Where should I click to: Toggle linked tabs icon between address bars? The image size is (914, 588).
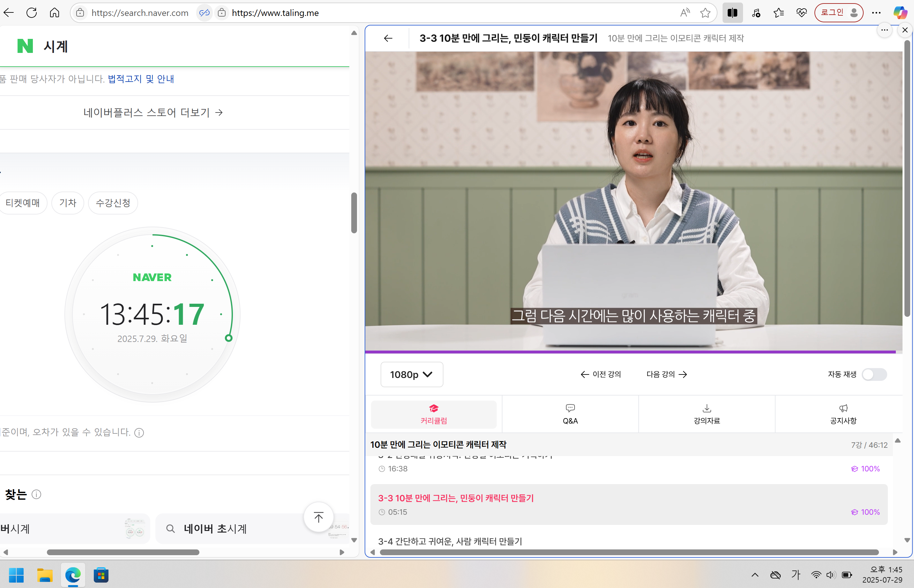tap(204, 13)
